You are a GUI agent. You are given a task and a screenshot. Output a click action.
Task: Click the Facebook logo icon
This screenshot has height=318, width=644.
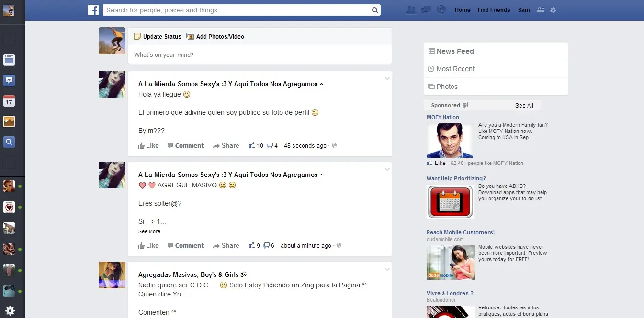[93, 10]
